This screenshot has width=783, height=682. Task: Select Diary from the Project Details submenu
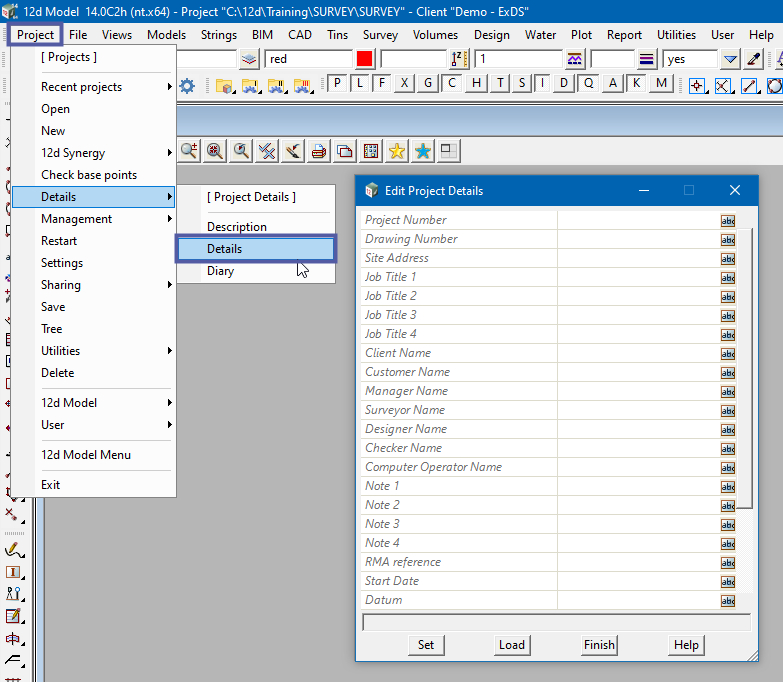coord(221,271)
